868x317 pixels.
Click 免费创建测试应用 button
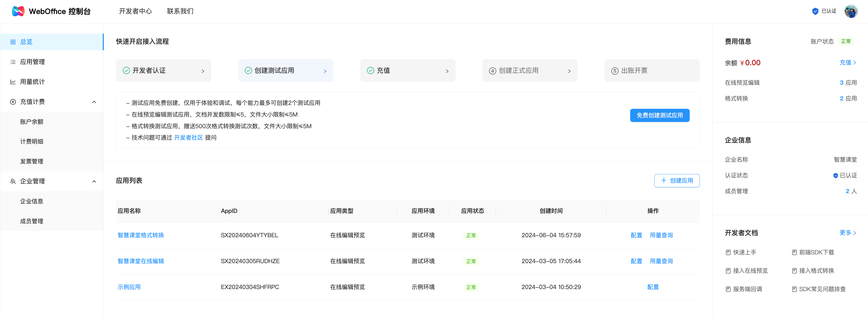(659, 115)
